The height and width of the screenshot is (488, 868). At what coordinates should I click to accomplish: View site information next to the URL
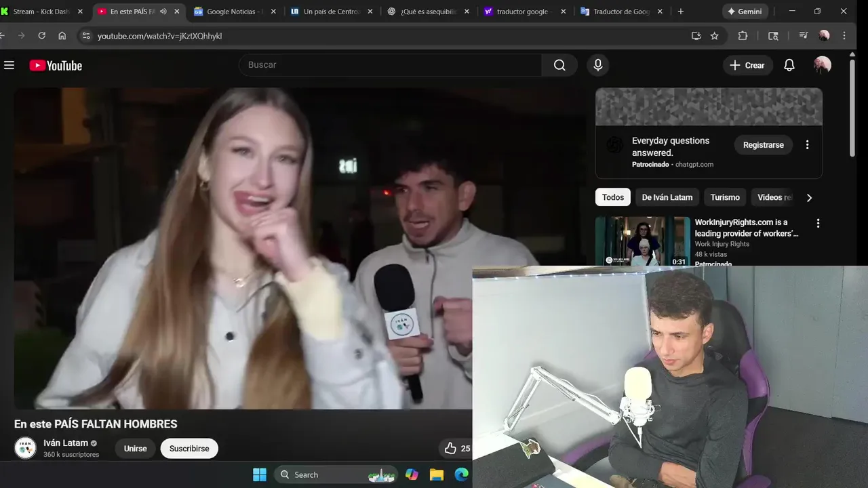[x=85, y=36]
